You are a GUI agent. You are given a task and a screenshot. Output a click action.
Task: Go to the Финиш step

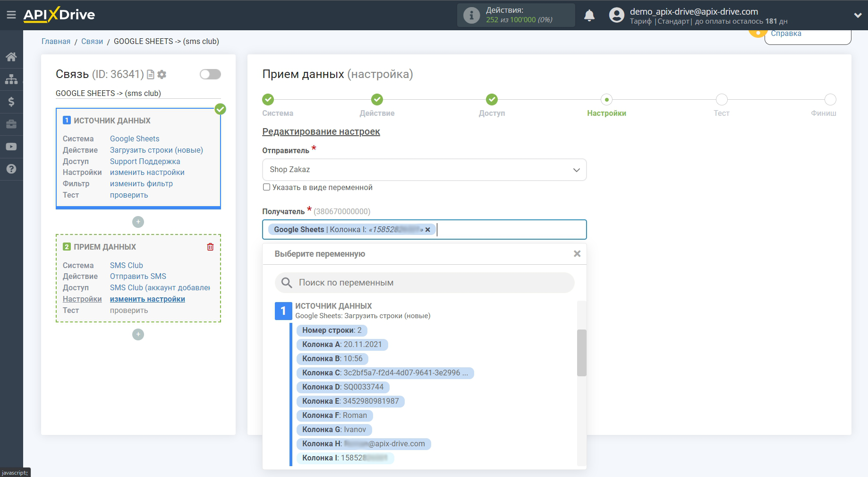click(x=830, y=99)
